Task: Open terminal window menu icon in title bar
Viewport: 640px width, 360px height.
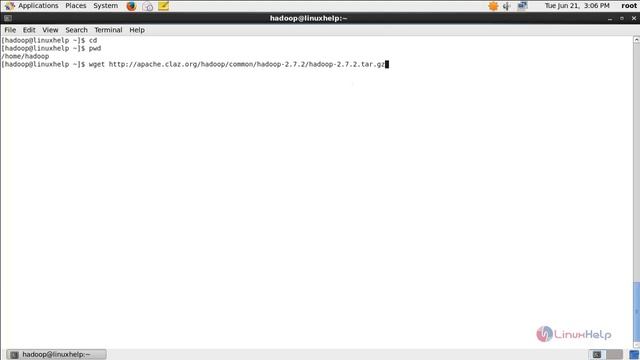Action: [8, 18]
